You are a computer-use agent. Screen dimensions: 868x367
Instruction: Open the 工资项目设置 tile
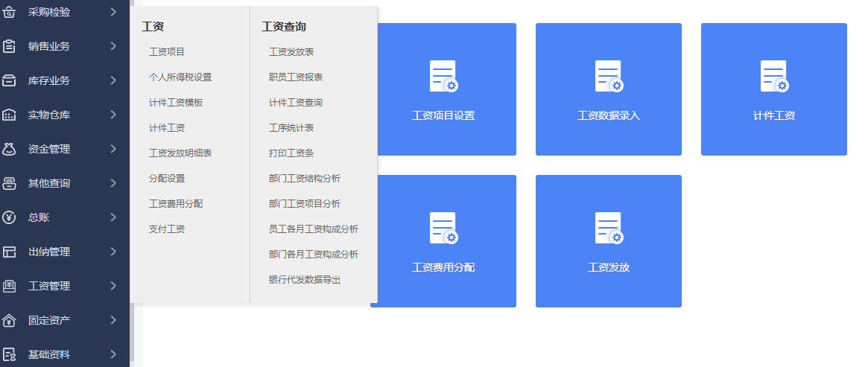(443, 89)
